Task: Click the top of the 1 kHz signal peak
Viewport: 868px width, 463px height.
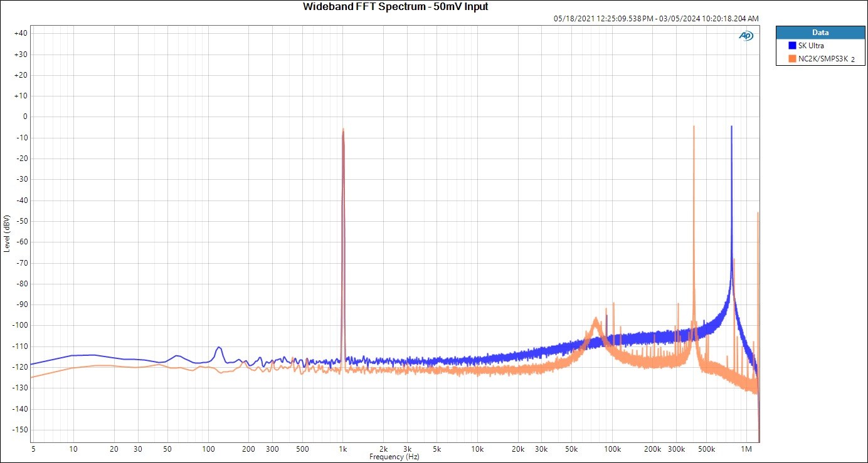Action: coord(343,130)
